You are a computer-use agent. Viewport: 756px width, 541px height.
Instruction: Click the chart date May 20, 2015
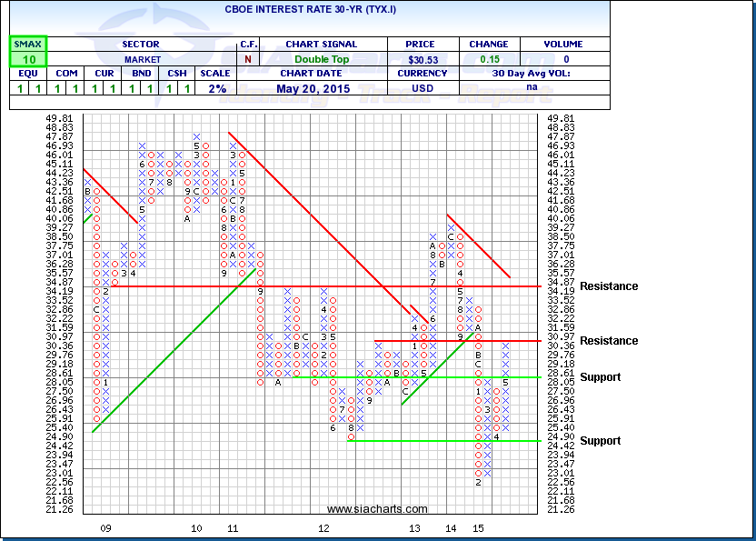pos(323,88)
